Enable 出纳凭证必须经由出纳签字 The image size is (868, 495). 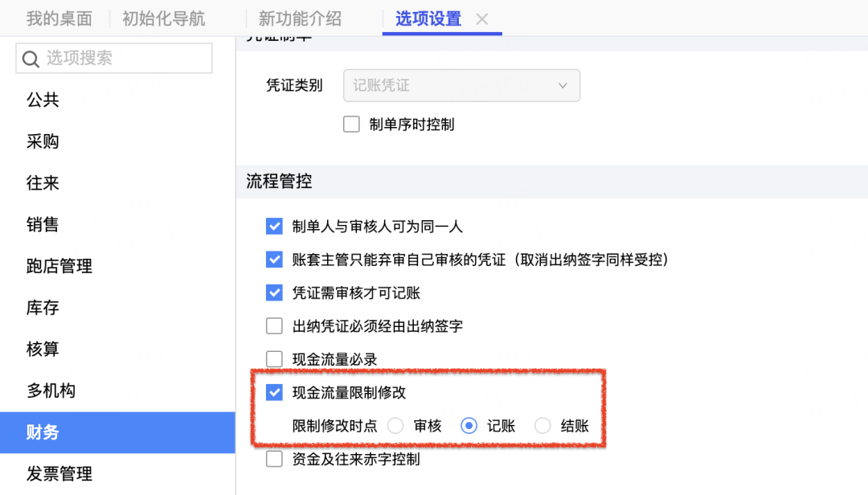(x=275, y=326)
